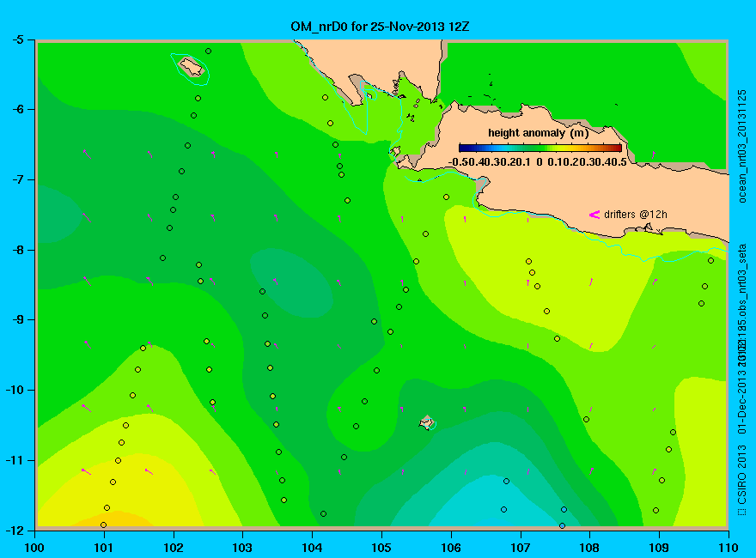Click the "height anomaly (m)" colorbar label
This screenshot has height=558, width=756.
coord(538,133)
